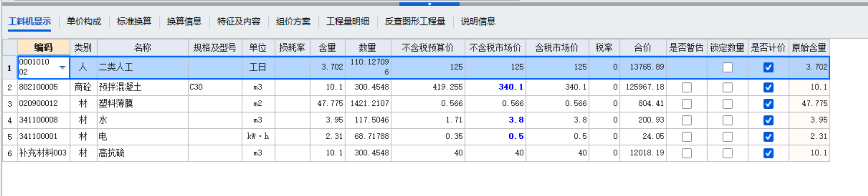Screen dimensions: 868x196
Task: Uncheck 是否计价 for 二类人工
Action: coord(769,68)
